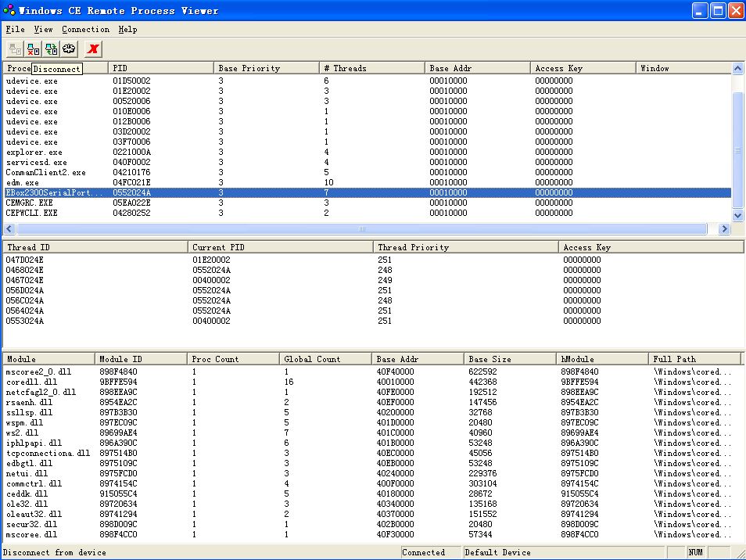Kill the selected process with red X icon
746x560 pixels.
point(93,49)
